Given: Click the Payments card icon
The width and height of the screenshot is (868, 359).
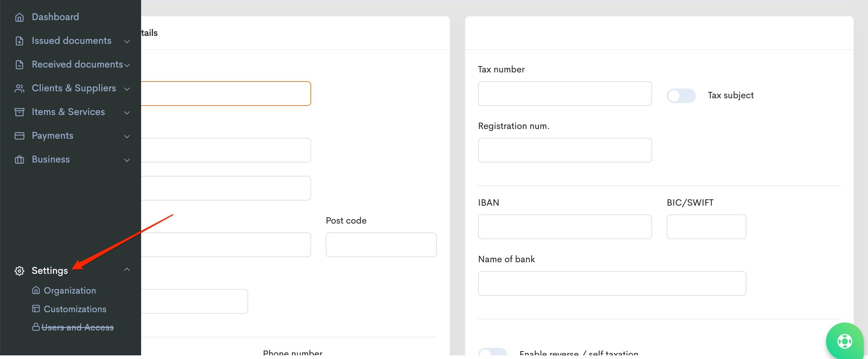Looking at the screenshot, I should point(19,135).
